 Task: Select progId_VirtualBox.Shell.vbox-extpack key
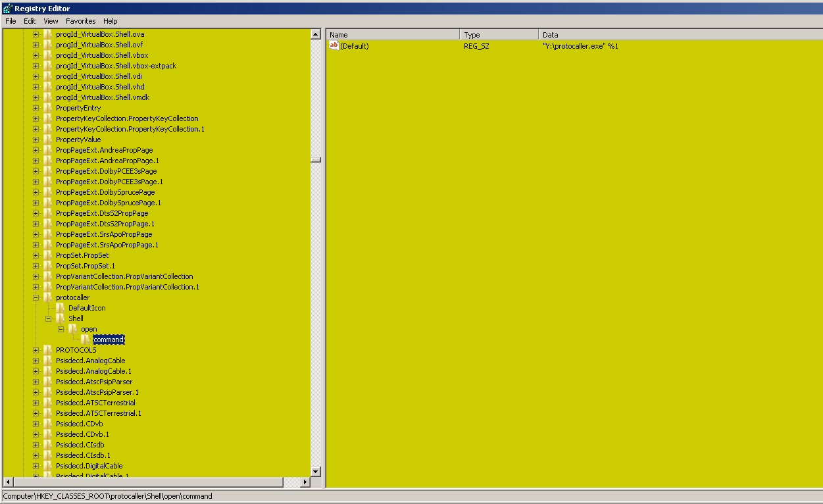[x=116, y=66]
